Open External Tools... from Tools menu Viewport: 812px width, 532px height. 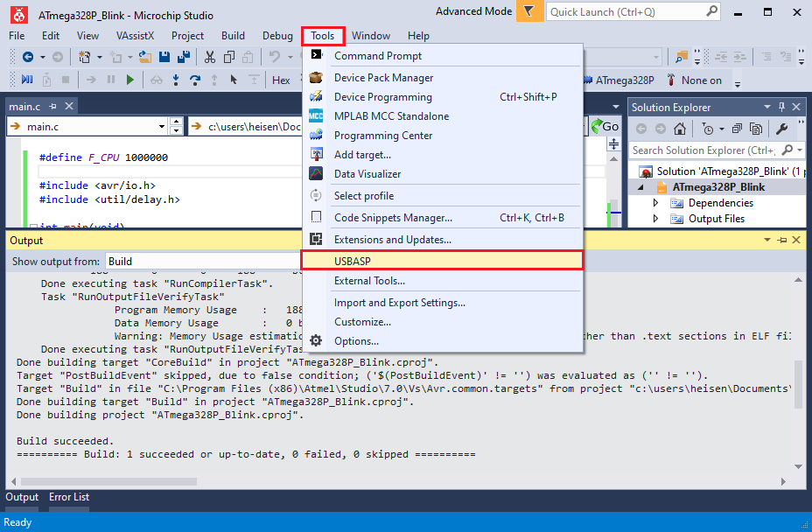(443, 281)
